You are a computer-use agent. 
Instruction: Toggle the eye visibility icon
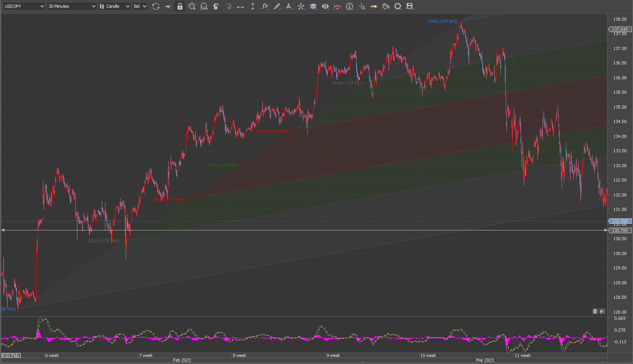[x=325, y=6]
